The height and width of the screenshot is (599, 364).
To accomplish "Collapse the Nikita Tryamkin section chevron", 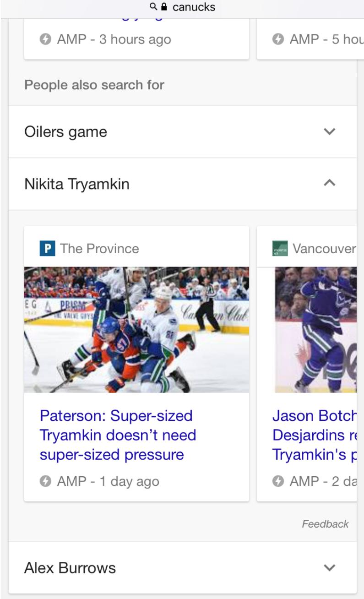I will coord(329,183).
